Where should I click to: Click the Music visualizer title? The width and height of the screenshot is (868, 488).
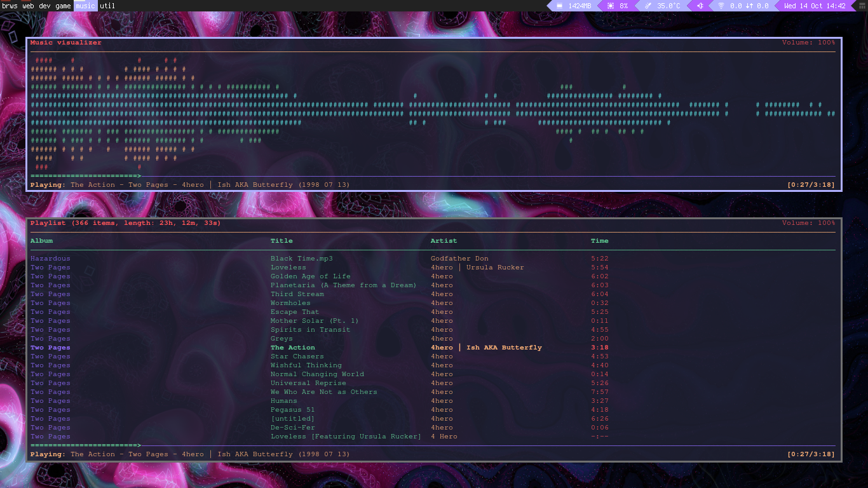[x=66, y=43]
